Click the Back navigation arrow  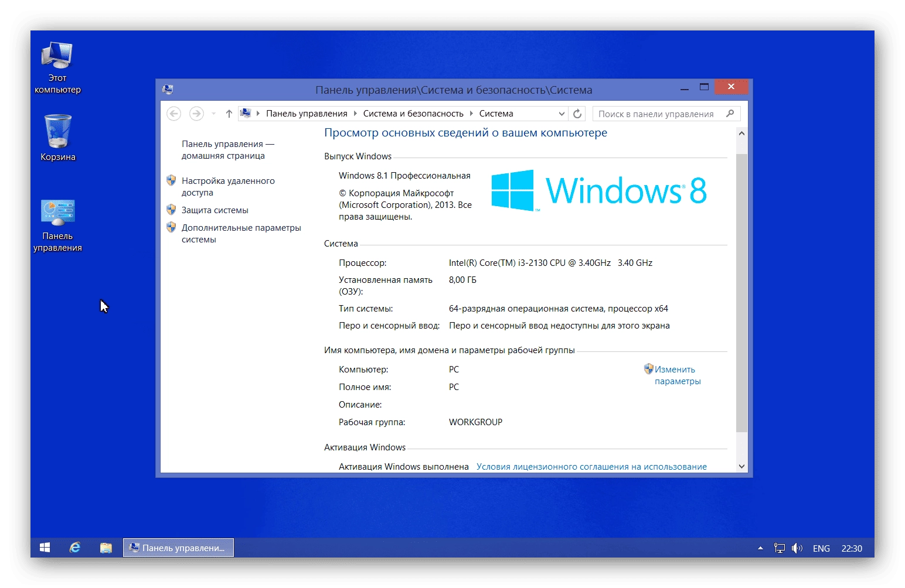174,114
